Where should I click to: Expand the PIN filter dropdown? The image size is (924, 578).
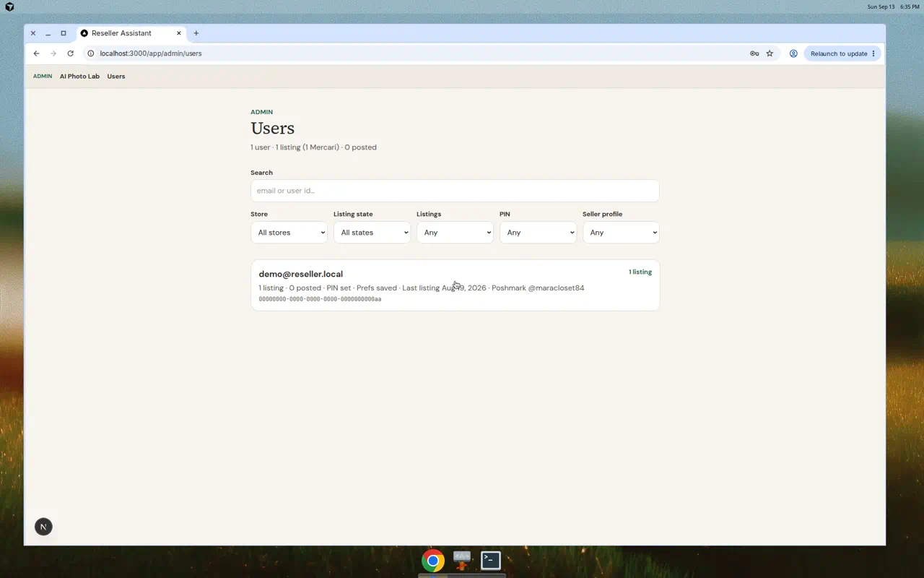tap(538, 233)
